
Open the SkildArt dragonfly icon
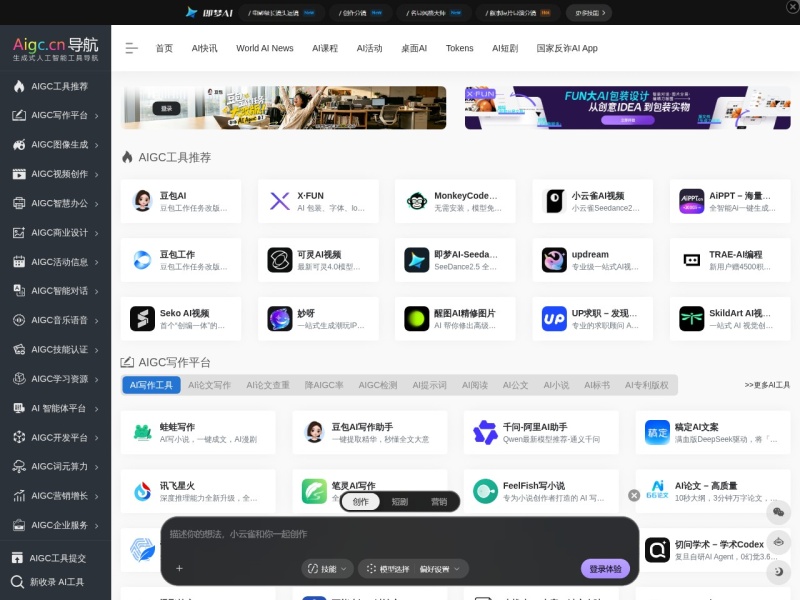click(691, 318)
